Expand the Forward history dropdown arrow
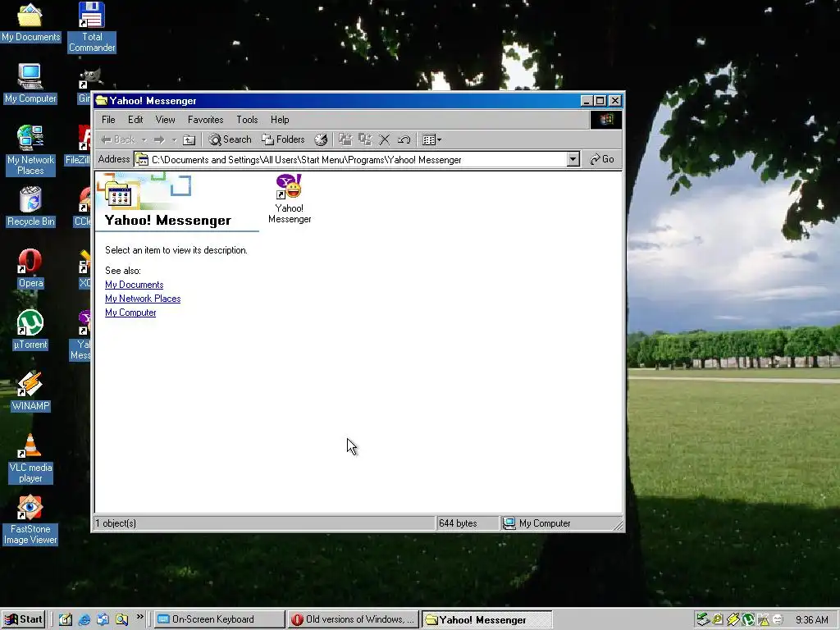Screen dimensions: 840x630 [x=174, y=139]
